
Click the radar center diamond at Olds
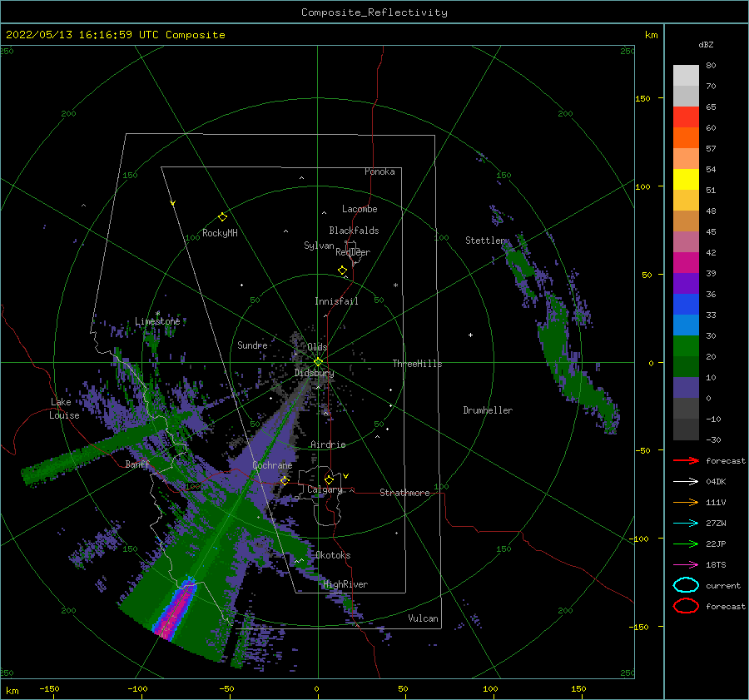pyautogui.click(x=318, y=362)
